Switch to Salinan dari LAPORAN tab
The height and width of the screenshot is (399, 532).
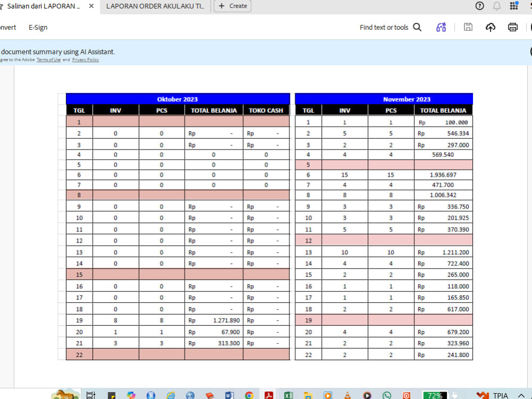44,6
